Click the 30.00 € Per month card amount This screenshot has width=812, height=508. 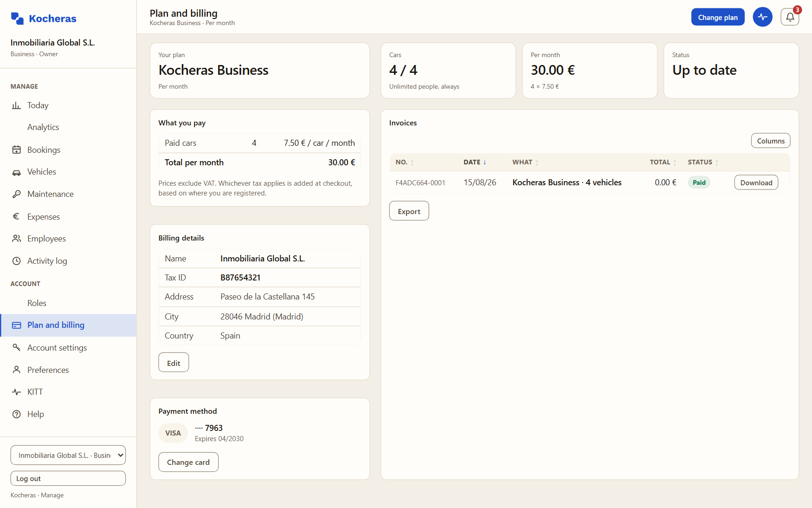pyautogui.click(x=553, y=70)
